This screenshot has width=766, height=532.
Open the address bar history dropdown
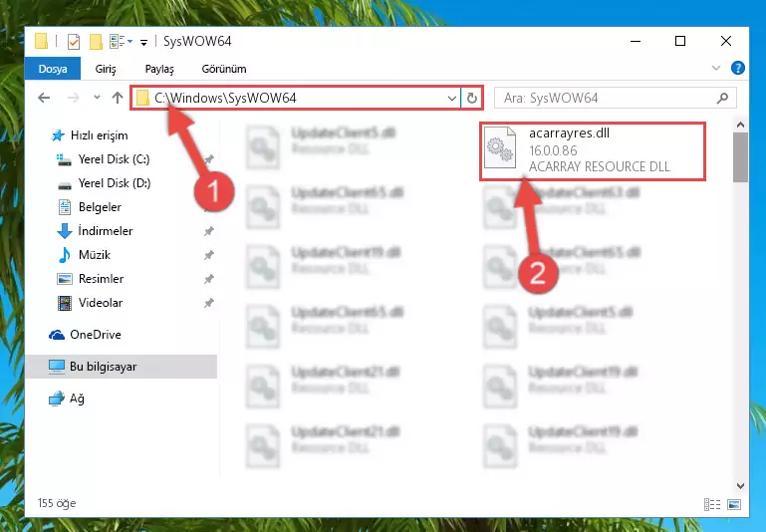pyautogui.click(x=452, y=99)
